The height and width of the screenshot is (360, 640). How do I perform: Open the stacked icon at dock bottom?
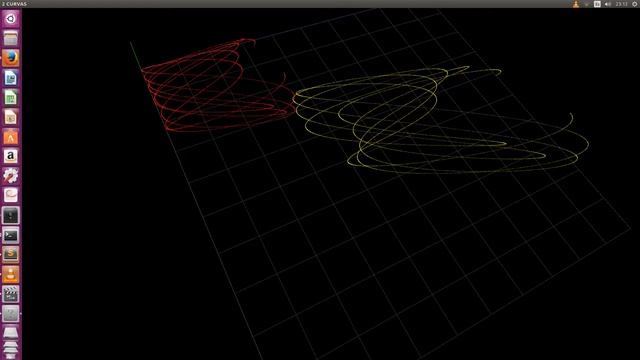pyautogui.click(x=11, y=350)
